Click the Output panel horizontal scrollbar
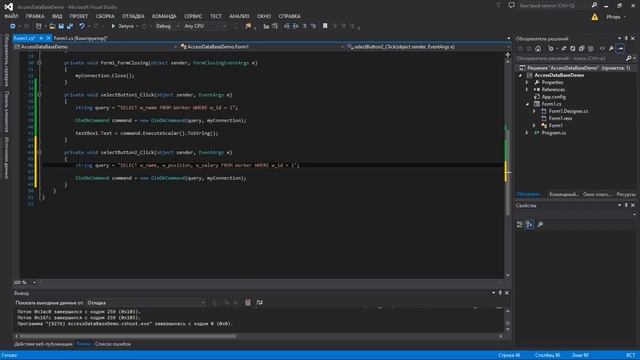The width and height of the screenshot is (640, 360). click(x=128, y=336)
